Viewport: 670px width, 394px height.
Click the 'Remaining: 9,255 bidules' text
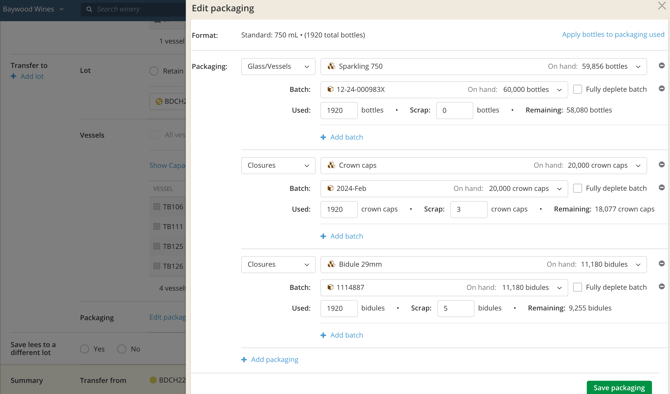(570, 309)
